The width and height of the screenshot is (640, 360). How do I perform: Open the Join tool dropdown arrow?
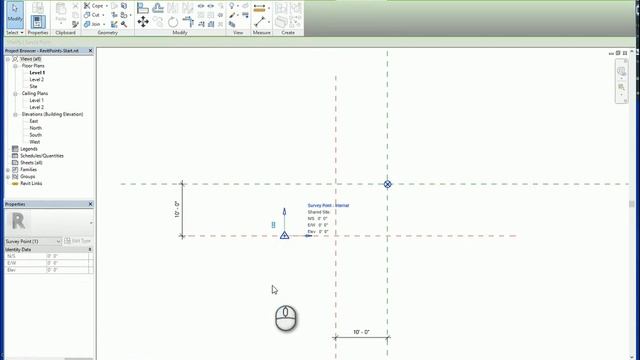pyautogui.click(x=104, y=24)
